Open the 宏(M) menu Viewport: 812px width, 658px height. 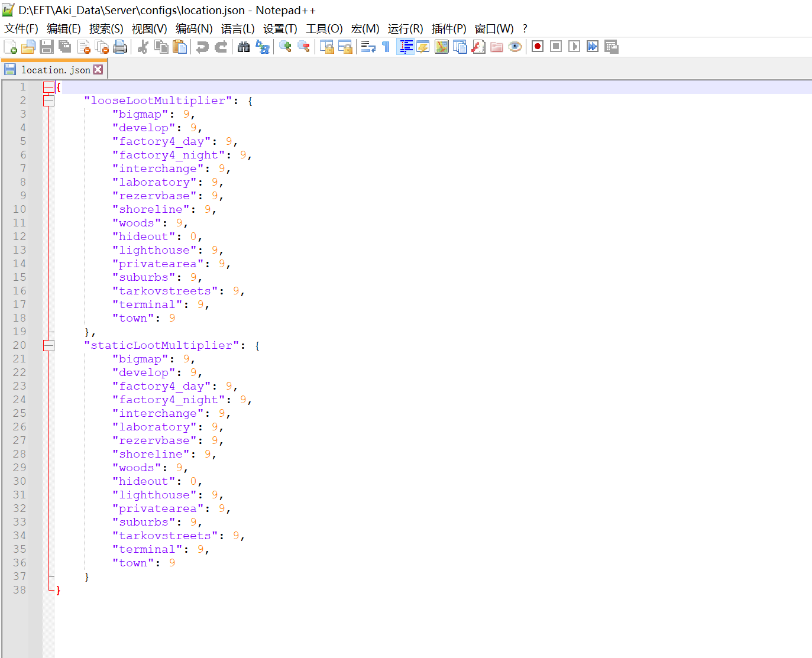[x=365, y=28]
